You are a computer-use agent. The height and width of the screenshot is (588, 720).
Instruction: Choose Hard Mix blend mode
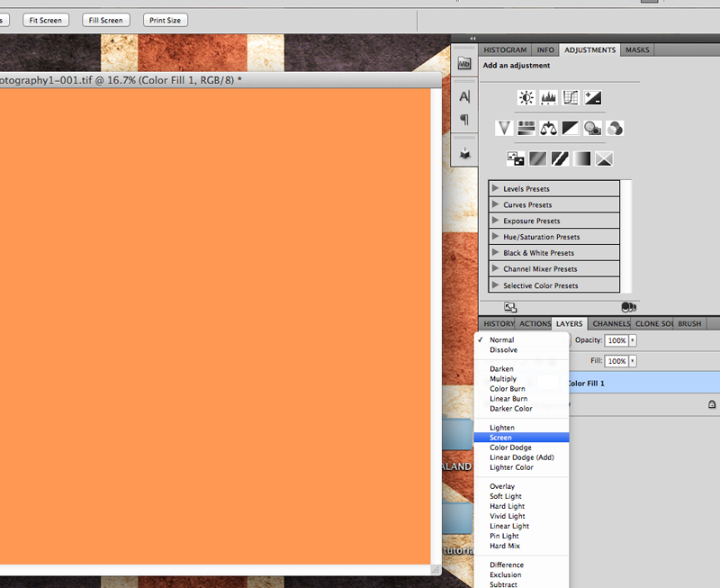(x=522, y=546)
